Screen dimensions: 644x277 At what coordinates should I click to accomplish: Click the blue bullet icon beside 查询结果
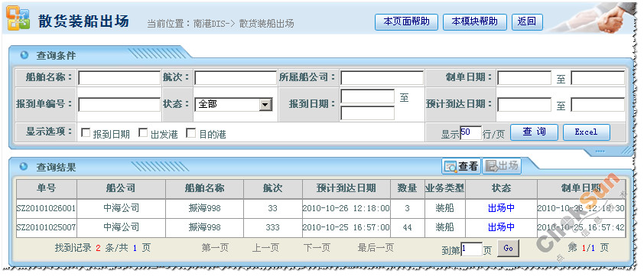(24, 167)
